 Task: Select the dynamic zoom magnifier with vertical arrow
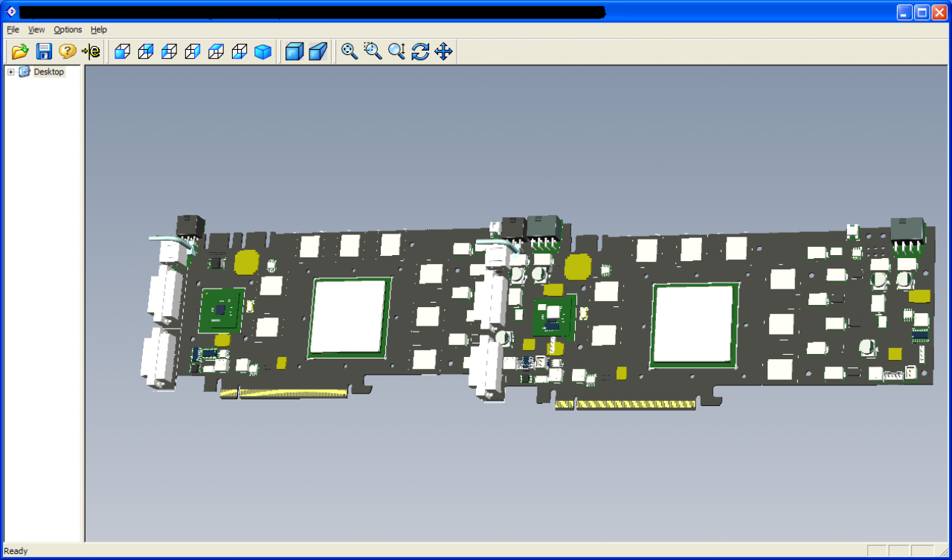pos(396,51)
